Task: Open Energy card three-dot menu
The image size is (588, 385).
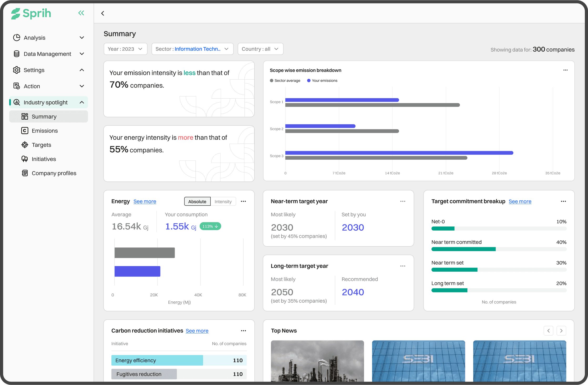Action: click(x=243, y=201)
